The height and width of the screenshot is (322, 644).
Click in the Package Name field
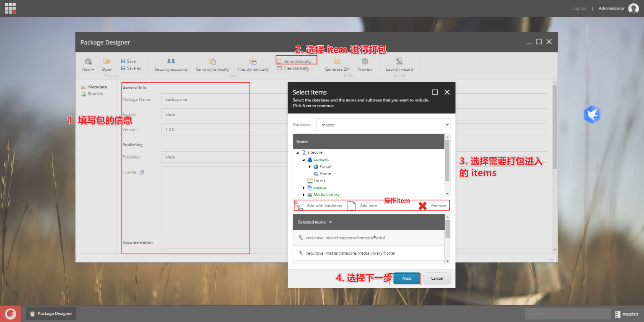click(354, 99)
